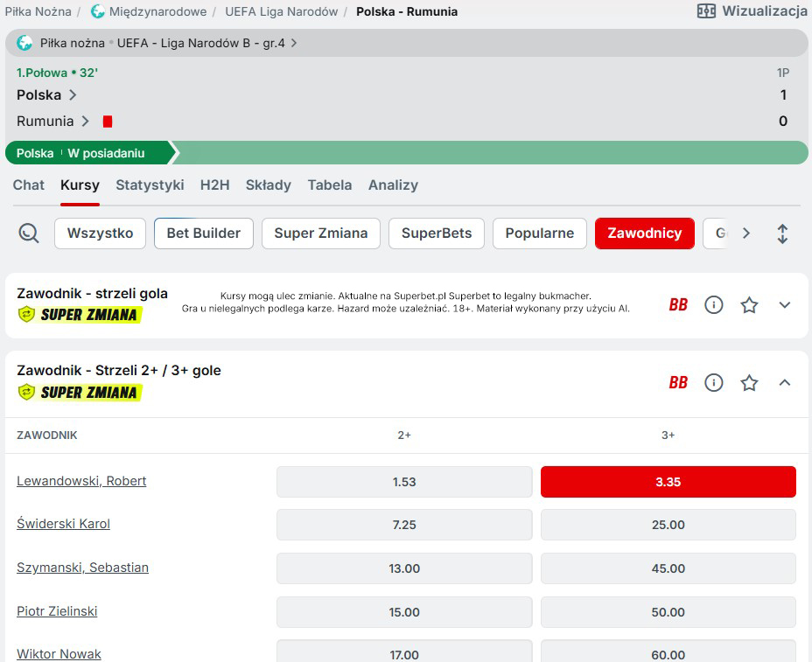The height and width of the screenshot is (662, 812).
Task: Pick Świderski 2+ odds 7.25
Action: (404, 525)
